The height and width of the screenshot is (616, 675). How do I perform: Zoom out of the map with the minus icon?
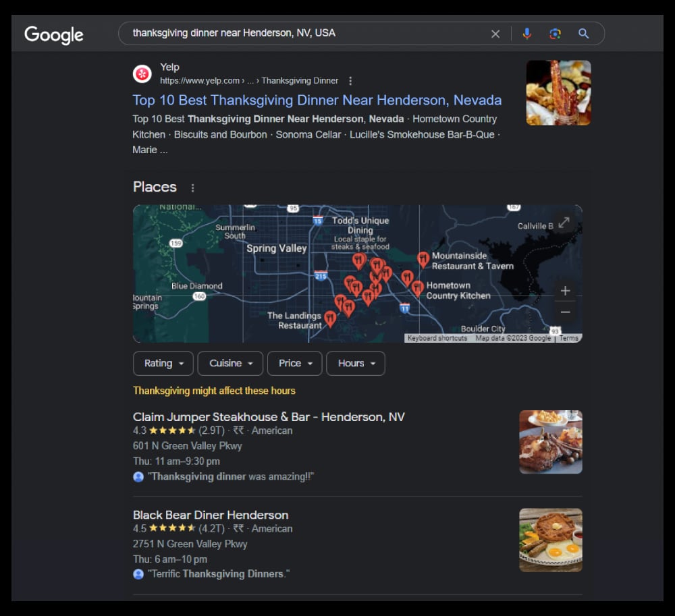565,312
